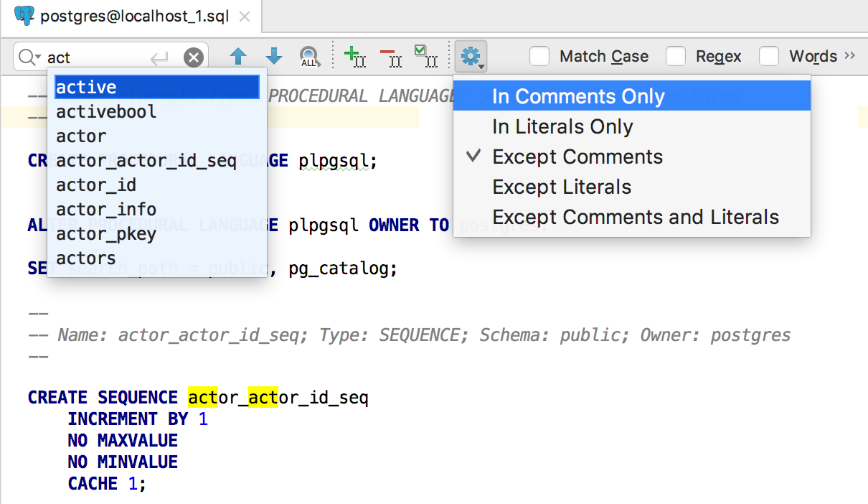This screenshot has height=504, width=868.
Task: Click 'NO MINVALUE' code line
Action: click(123, 462)
